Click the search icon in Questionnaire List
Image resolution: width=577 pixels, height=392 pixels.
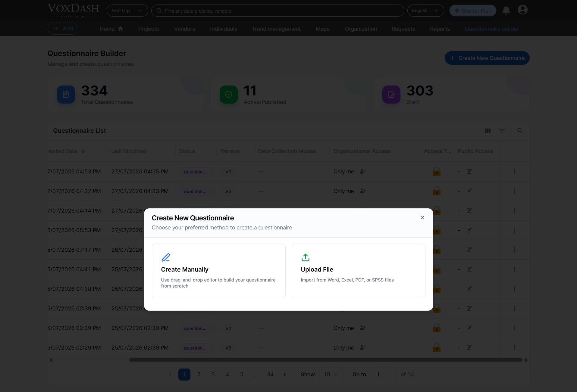click(520, 131)
